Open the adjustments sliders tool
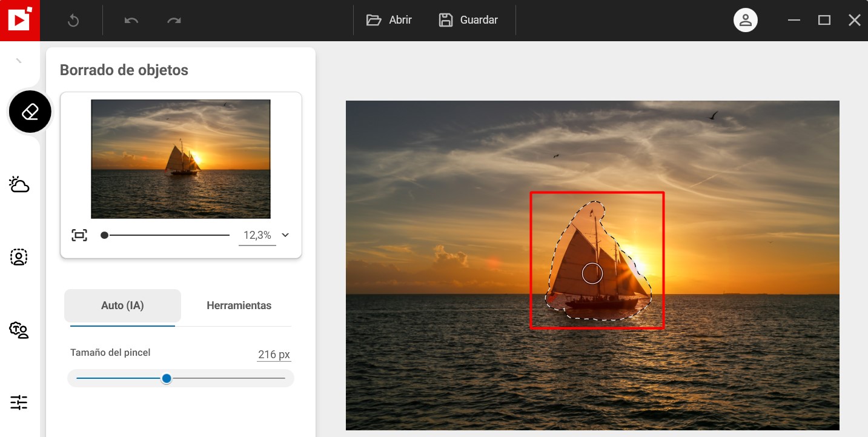The image size is (868, 437). pyautogui.click(x=19, y=402)
